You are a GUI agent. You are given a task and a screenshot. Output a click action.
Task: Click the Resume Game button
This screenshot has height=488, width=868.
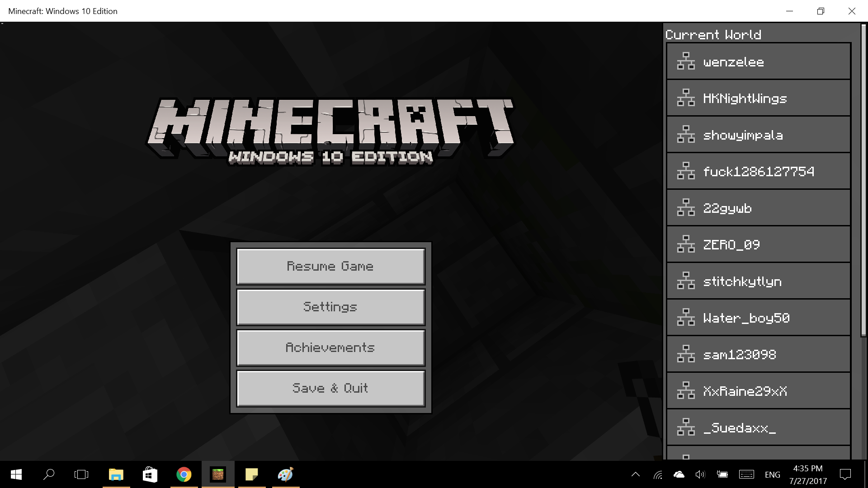330,267
